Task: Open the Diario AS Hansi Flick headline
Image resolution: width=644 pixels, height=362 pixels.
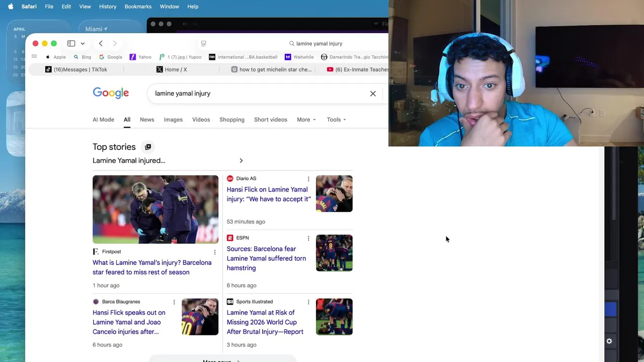Action: coord(269,194)
